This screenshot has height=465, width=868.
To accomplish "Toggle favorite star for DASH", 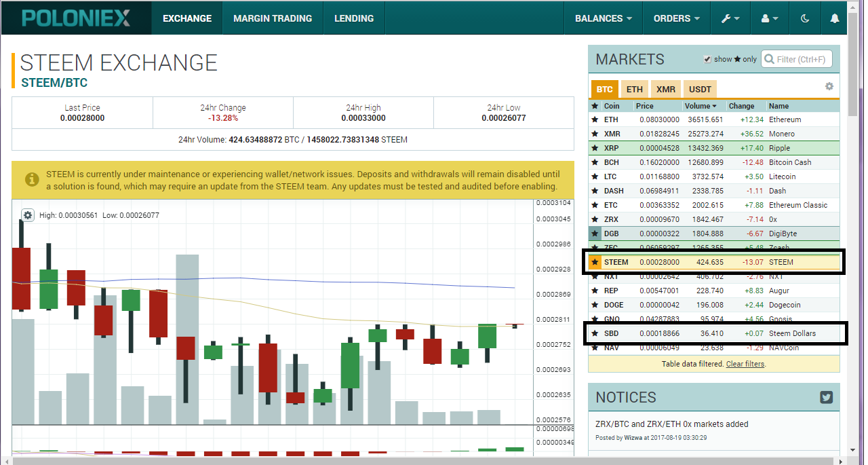I will pyautogui.click(x=595, y=191).
